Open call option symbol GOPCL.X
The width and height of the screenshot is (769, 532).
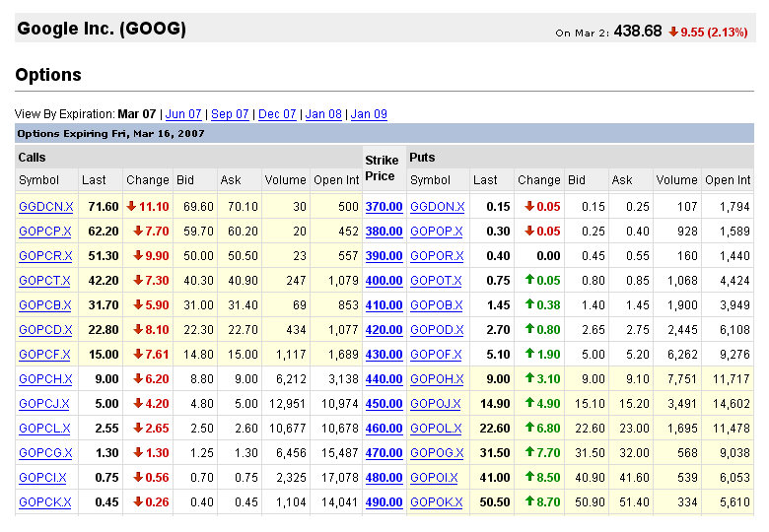pos(44,429)
